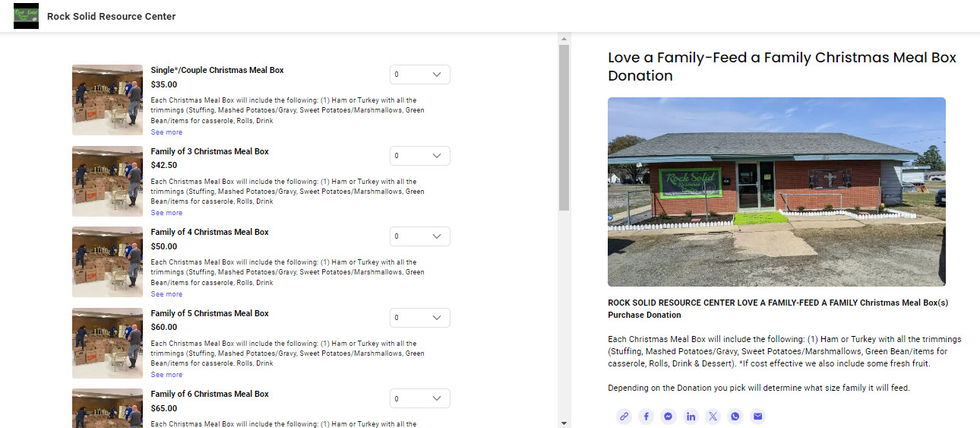Open thumbnail of Family of 4 Meal Box
This screenshot has height=428, width=980.
[x=107, y=262]
